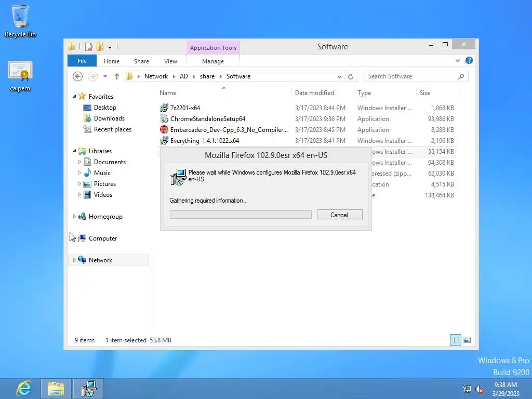Screen dimensions: 532x399
Task: Open the address bar history dropdown
Action: 339,77
